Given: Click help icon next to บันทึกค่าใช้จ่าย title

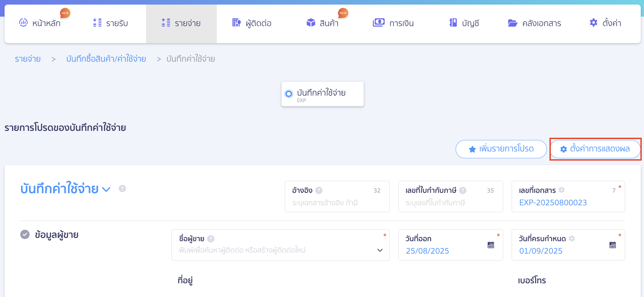Looking at the screenshot, I should click(x=122, y=189).
